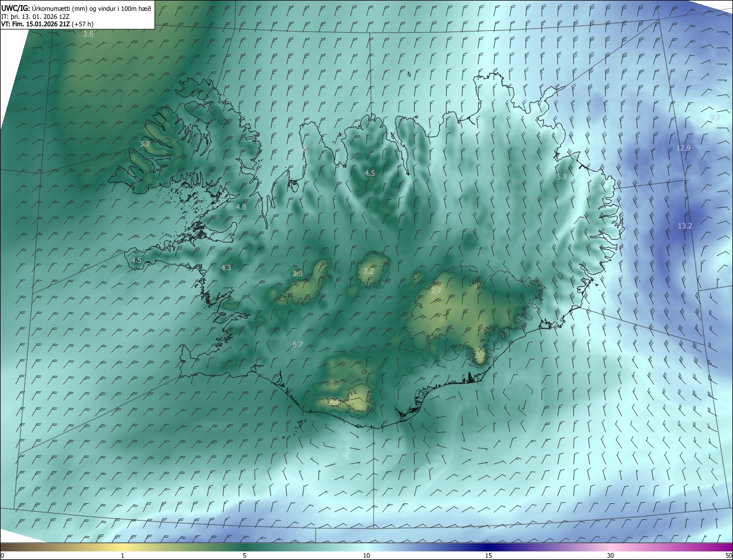This screenshot has width=733, height=560.
Task: Click the 5.8 value in East Iceland
Action: (x=562, y=177)
